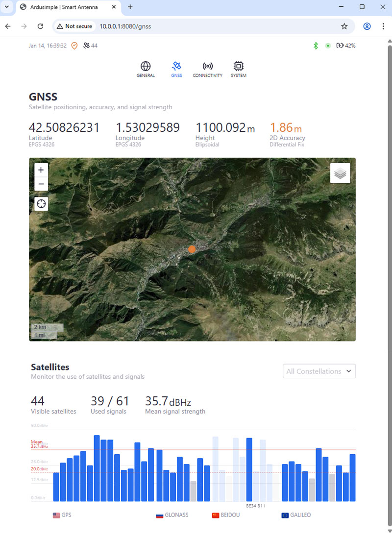The height and width of the screenshot is (539, 392).
Task: Center map on current location crosshair
Action: tap(41, 204)
